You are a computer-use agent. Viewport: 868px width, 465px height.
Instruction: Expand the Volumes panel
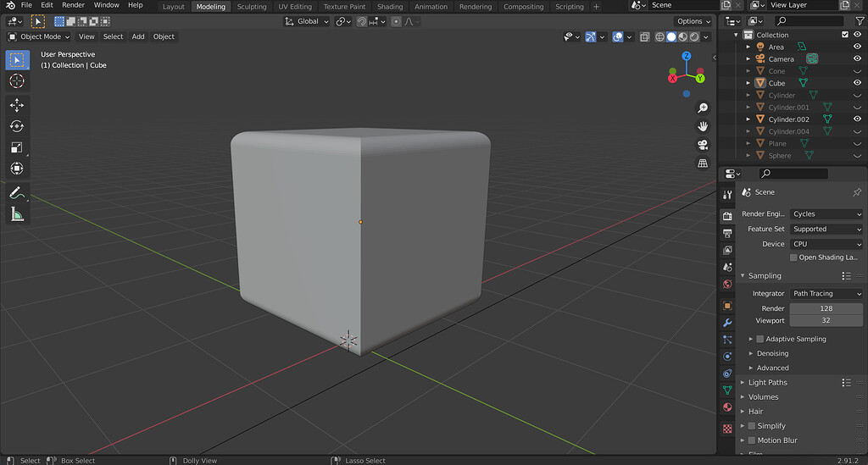[x=743, y=397]
